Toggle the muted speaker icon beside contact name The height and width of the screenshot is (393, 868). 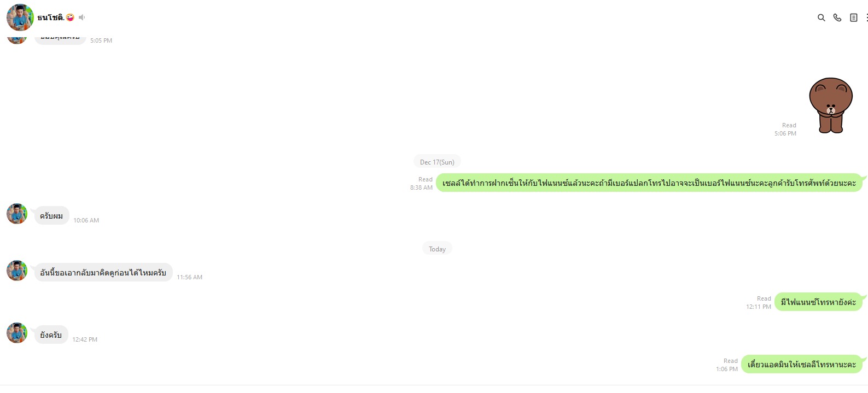tap(81, 17)
